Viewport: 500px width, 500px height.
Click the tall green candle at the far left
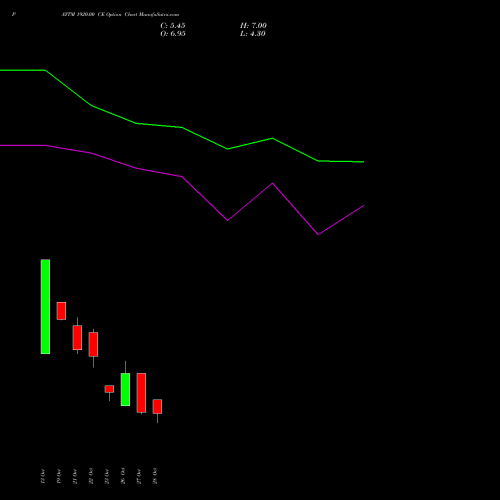(45, 306)
